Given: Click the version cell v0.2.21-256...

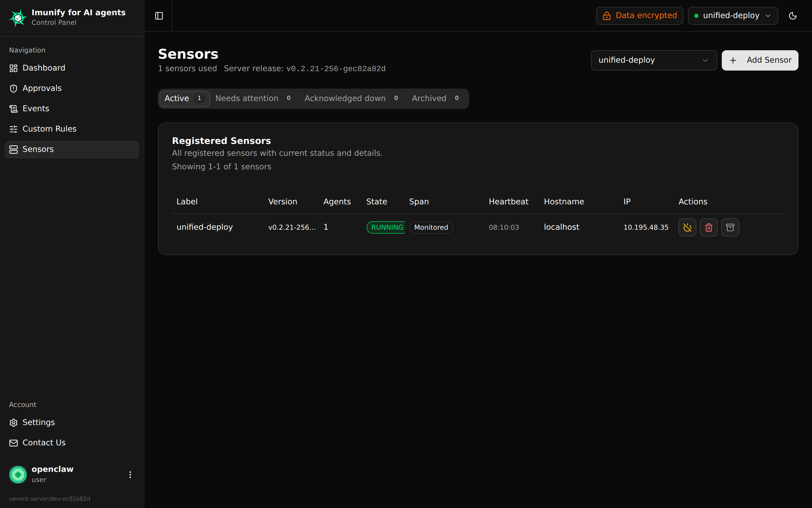Looking at the screenshot, I should (292, 227).
